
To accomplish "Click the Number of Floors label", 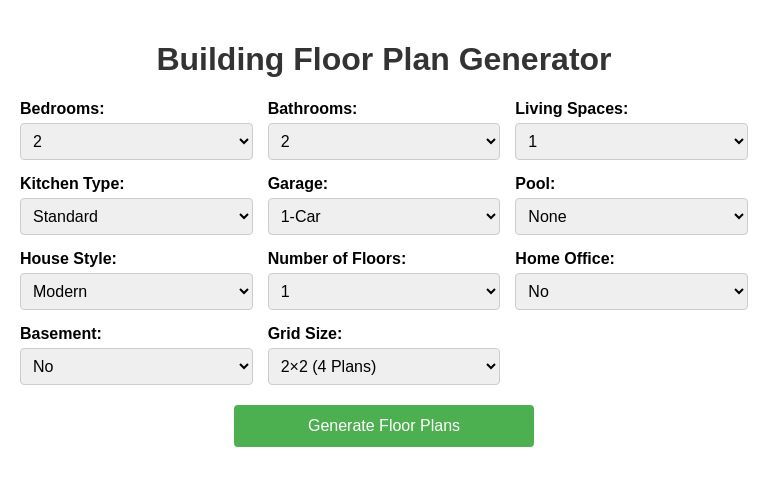I will 337,259.
